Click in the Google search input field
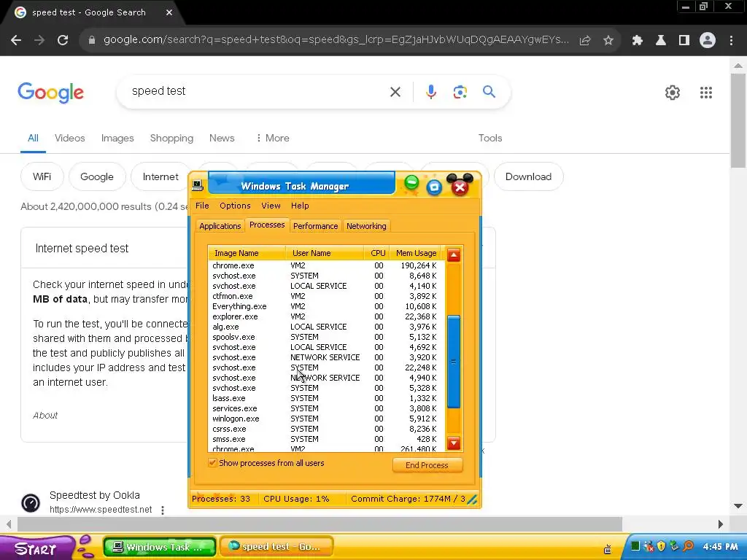747x560 pixels. [258, 91]
